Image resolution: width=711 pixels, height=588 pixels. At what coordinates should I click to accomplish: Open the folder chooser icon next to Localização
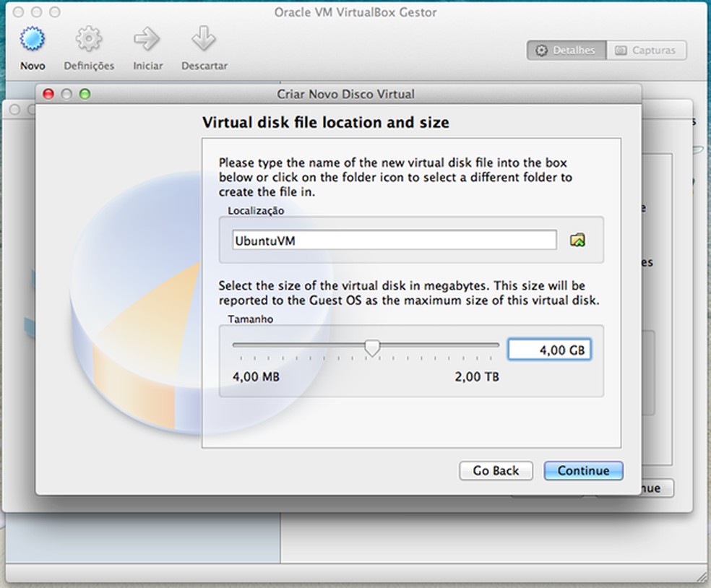pyautogui.click(x=577, y=240)
